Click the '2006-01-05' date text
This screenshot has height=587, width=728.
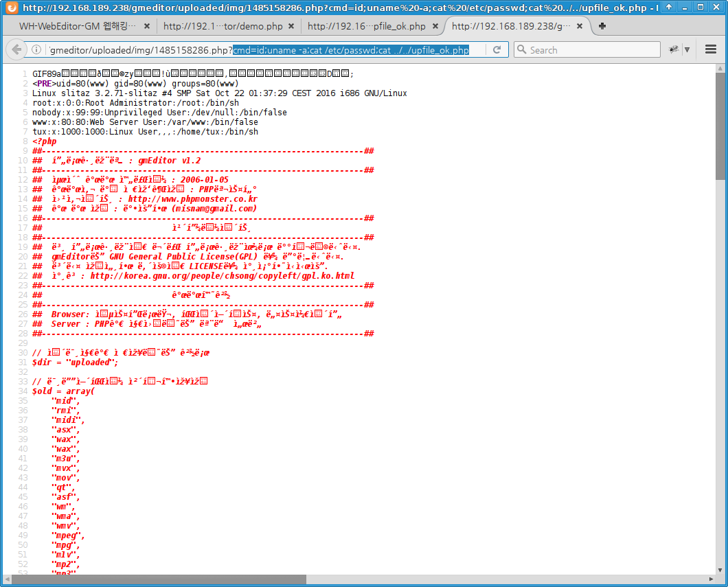pos(205,180)
